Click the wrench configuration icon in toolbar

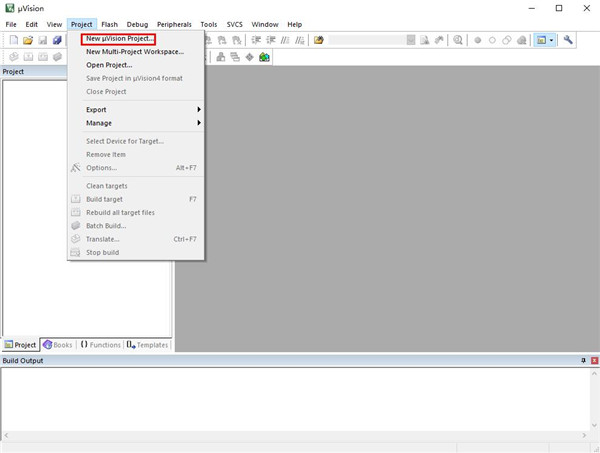click(x=569, y=40)
